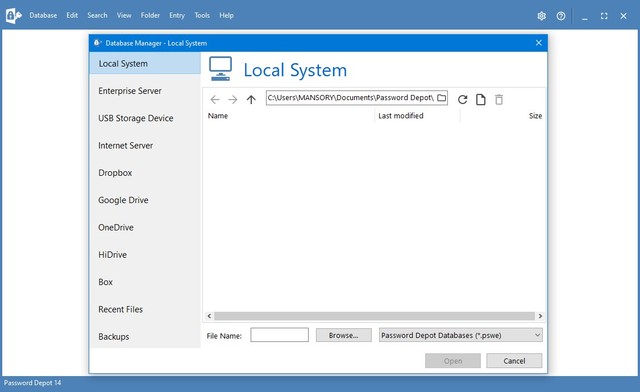
Task: Refresh the file list
Action: pos(462,99)
